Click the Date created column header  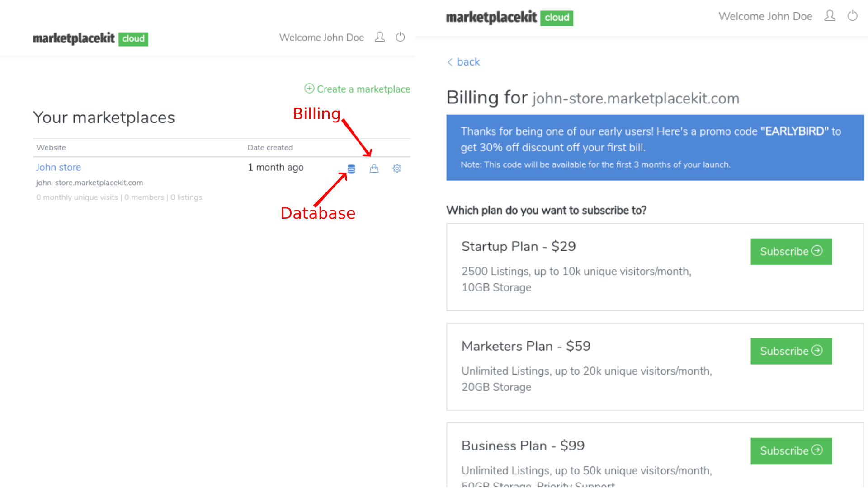tap(270, 147)
